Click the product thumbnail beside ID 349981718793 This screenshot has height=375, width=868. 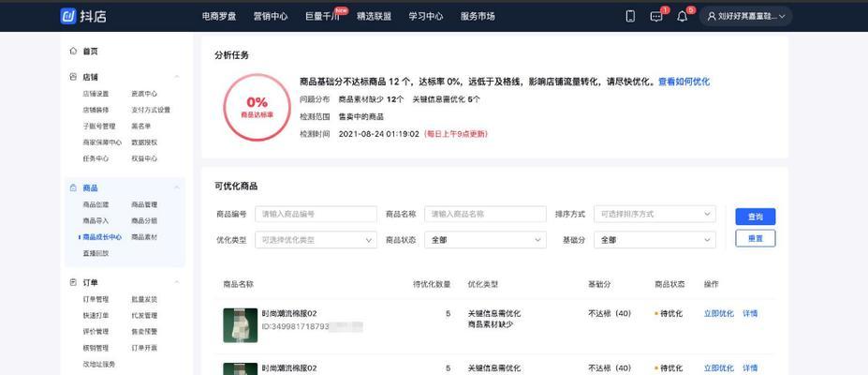pyautogui.click(x=241, y=325)
